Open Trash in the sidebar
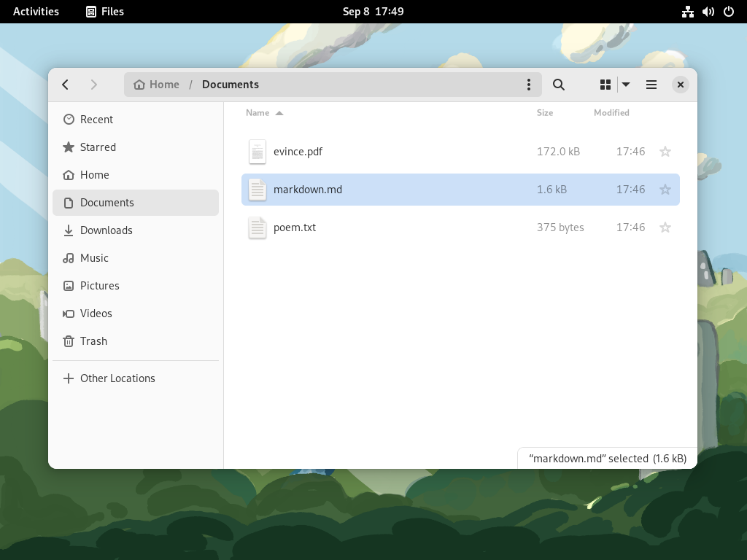The width and height of the screenshot is (747, 560). (x=136, y=341)
